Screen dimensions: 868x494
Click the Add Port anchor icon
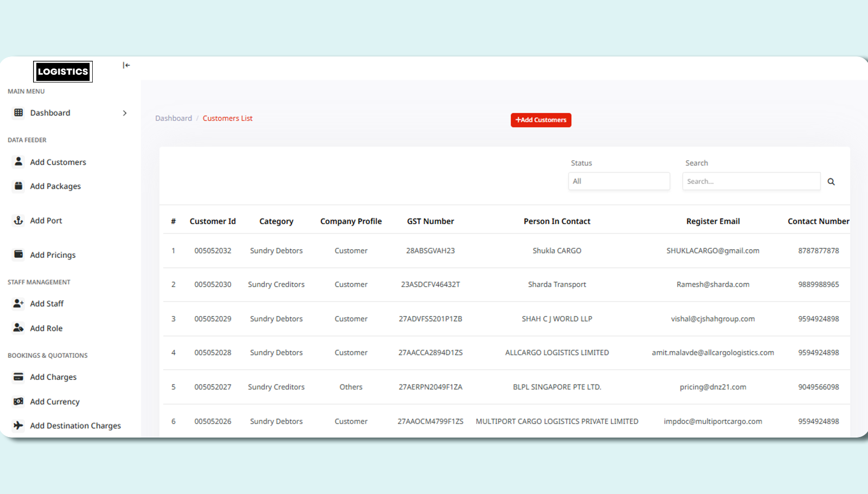(x=18, y=220)
